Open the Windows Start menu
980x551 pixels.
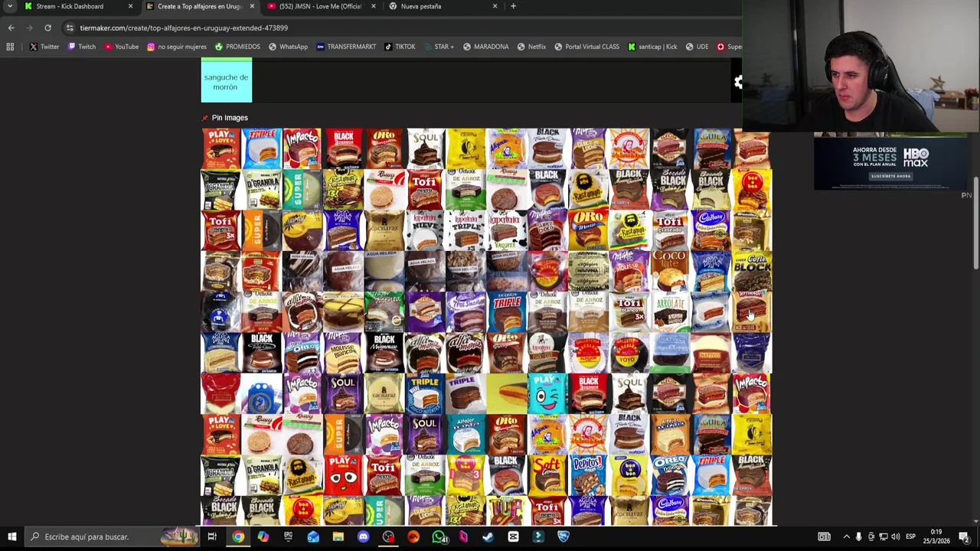[11, 536]
